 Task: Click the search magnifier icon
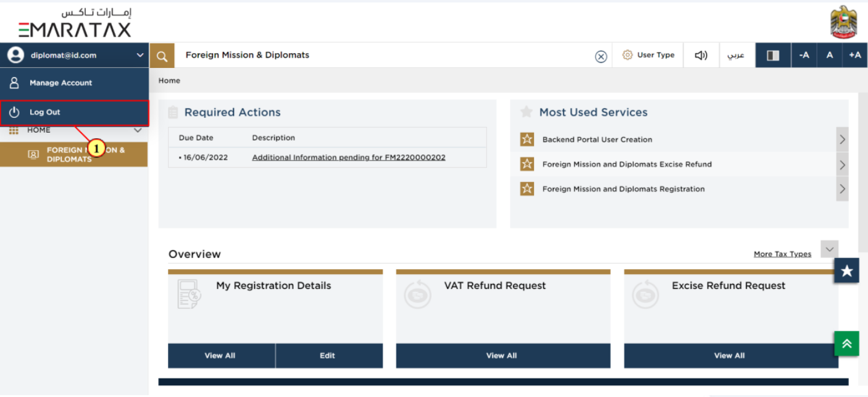click(x=162, y=56)
